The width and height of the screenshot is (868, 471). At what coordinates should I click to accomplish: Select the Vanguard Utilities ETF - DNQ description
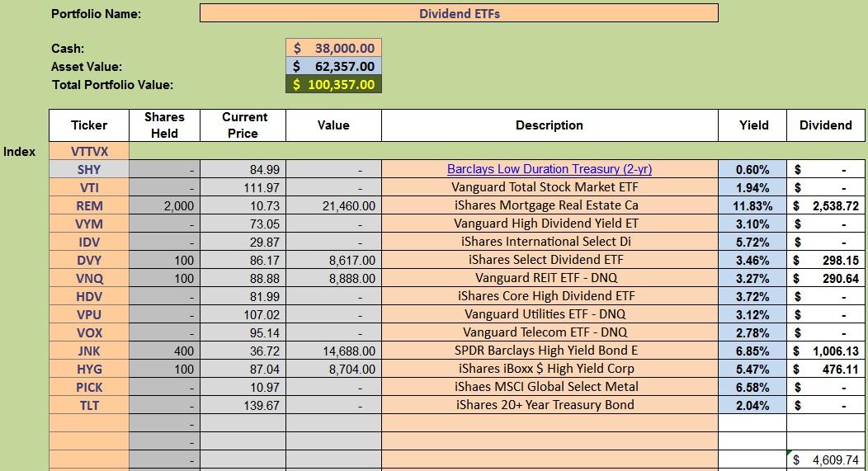tap(550, 314)
